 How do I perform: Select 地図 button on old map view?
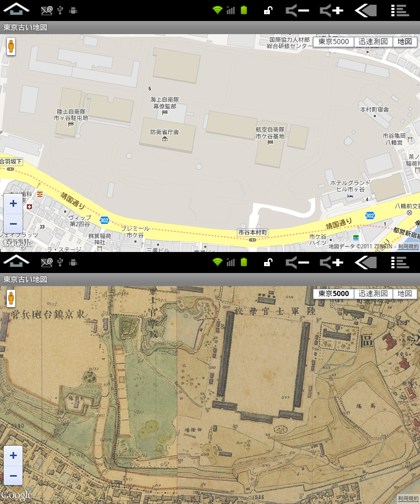(x=405, y=294)
